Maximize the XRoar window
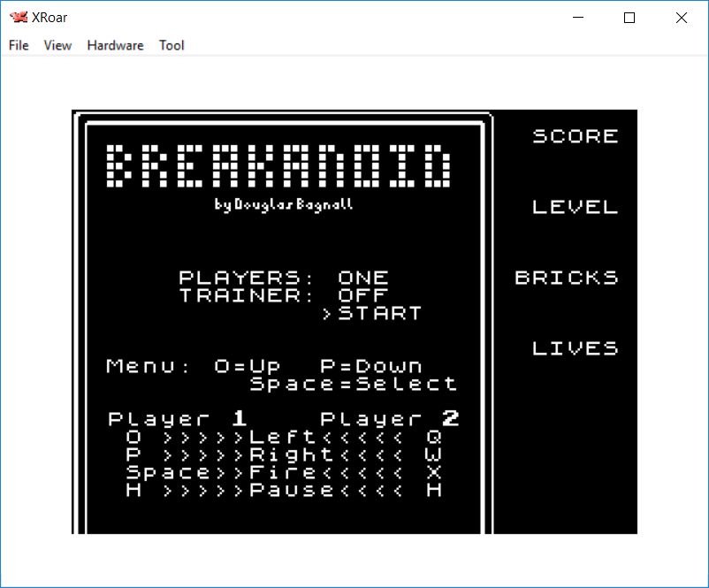The height and width of the screenshot is (588, 709). [x=629, y=17]
